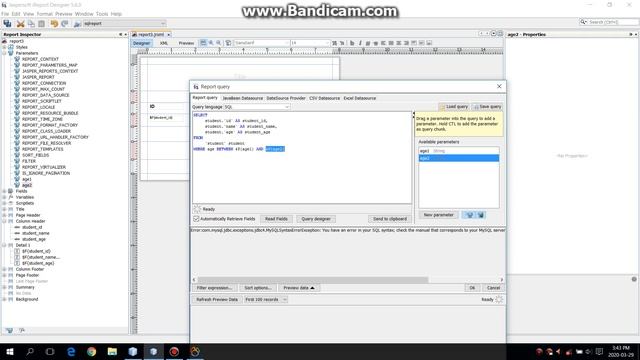Open the Format menu

pos(44,14)
